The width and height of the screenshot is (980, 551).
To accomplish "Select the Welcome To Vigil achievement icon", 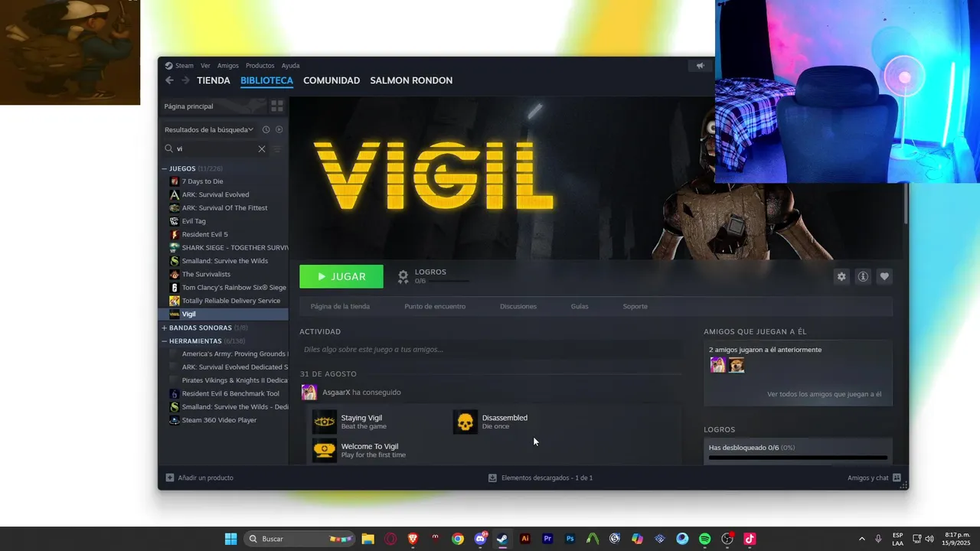I will (x=325, y=450).
